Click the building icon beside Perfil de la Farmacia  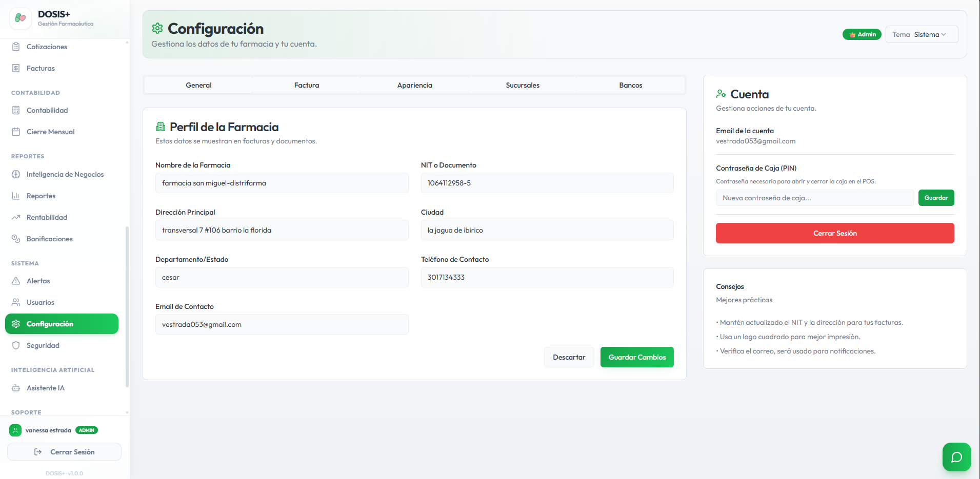(161, 127)
